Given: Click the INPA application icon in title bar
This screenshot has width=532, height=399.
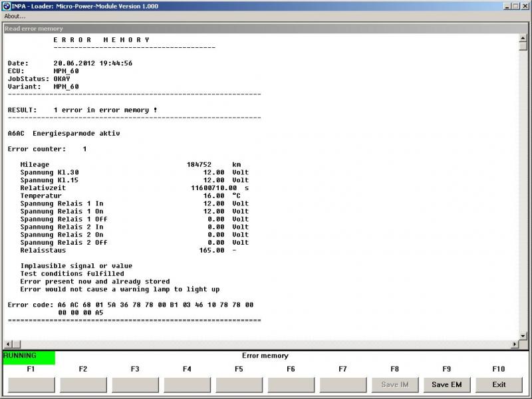Looking at the screenshot, I should [x=6, y=6].
